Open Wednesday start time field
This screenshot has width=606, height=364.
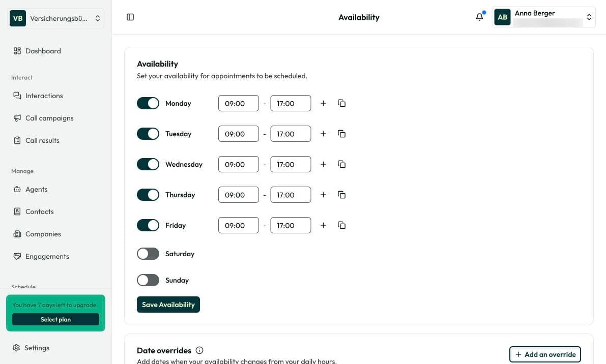[239, 164]
